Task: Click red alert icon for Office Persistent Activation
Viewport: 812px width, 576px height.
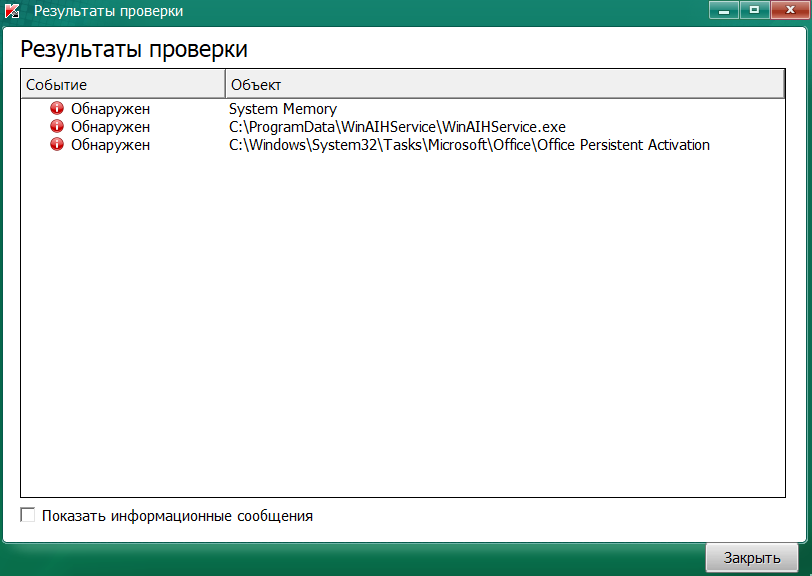Action: tap(57, 144)
